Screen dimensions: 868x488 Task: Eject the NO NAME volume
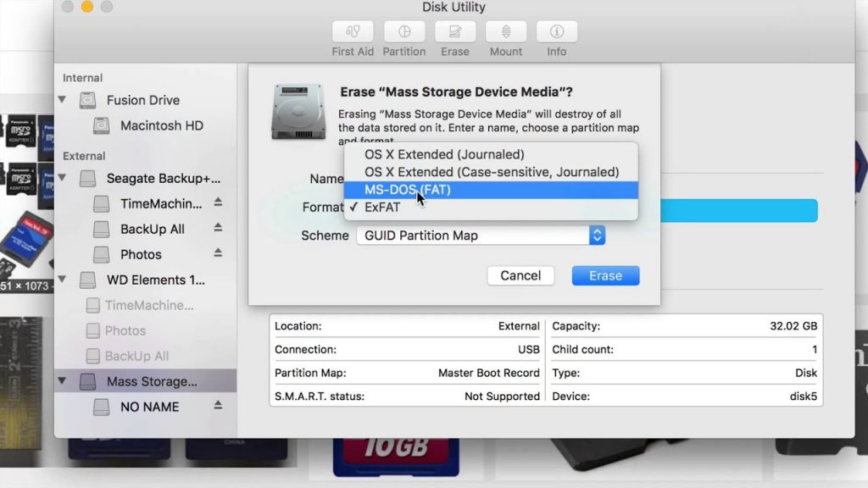[x=218, y=406]
